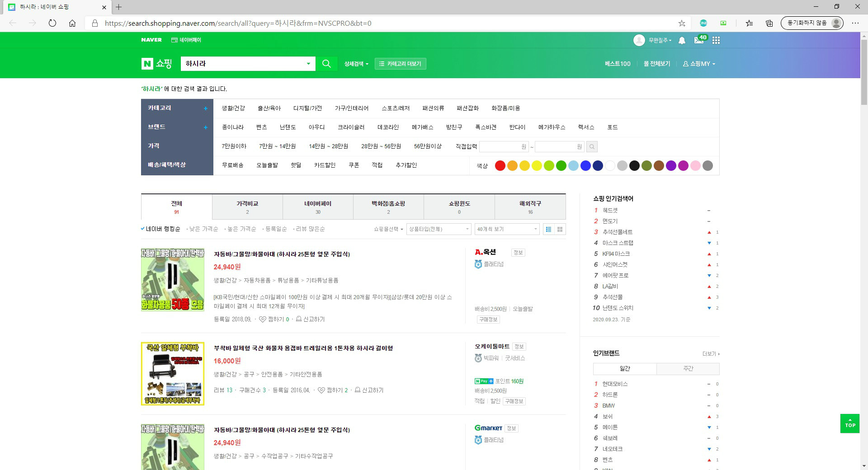This screenshot has height=470, width=868.
Task: Close the 하시라 browser tab
Action: 104,7
